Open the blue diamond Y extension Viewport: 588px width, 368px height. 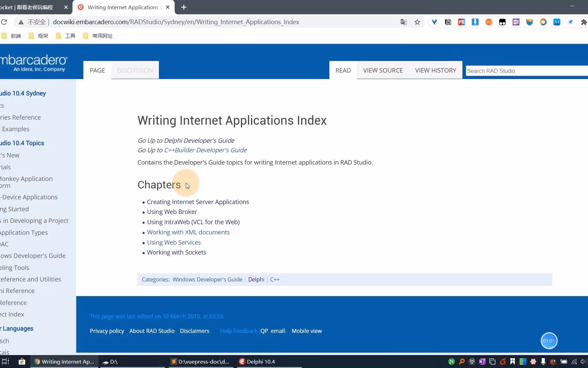coord(434,22)
